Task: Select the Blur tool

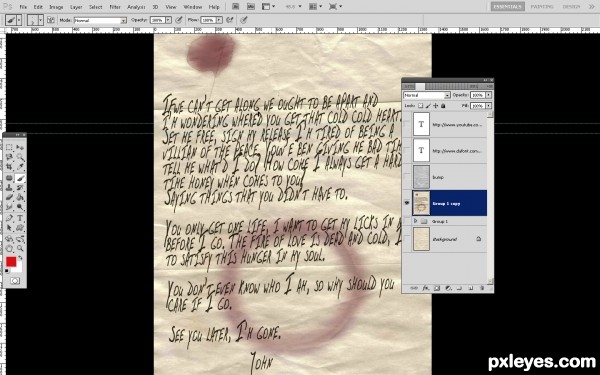Action: [9, 206]
